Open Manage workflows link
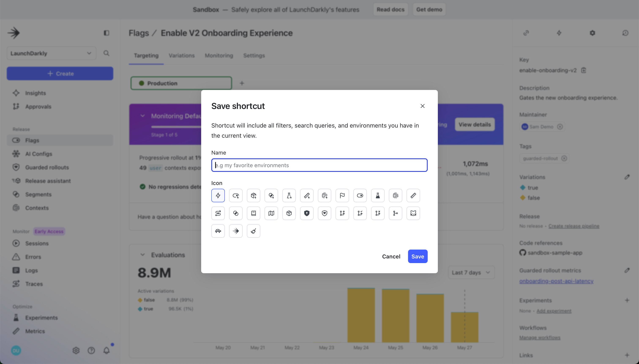 tap(540, 337)
